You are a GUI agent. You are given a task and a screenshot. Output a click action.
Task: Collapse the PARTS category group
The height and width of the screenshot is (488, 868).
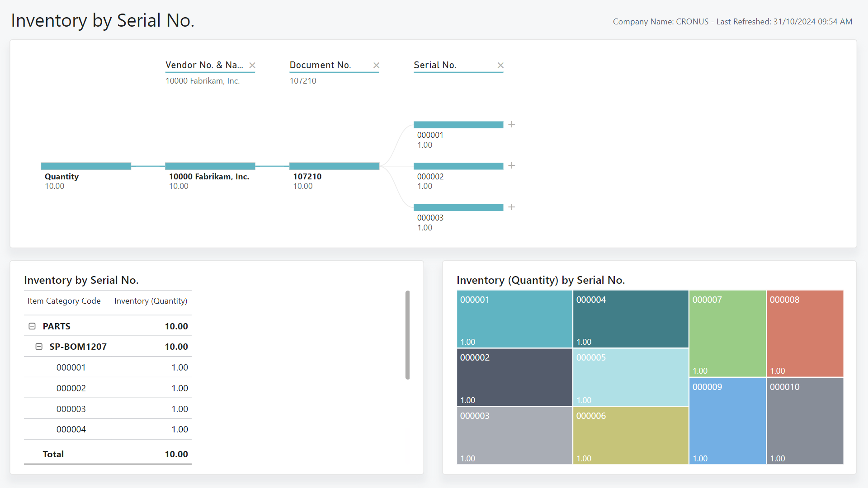pyautogui.click(x=32, y=326)
